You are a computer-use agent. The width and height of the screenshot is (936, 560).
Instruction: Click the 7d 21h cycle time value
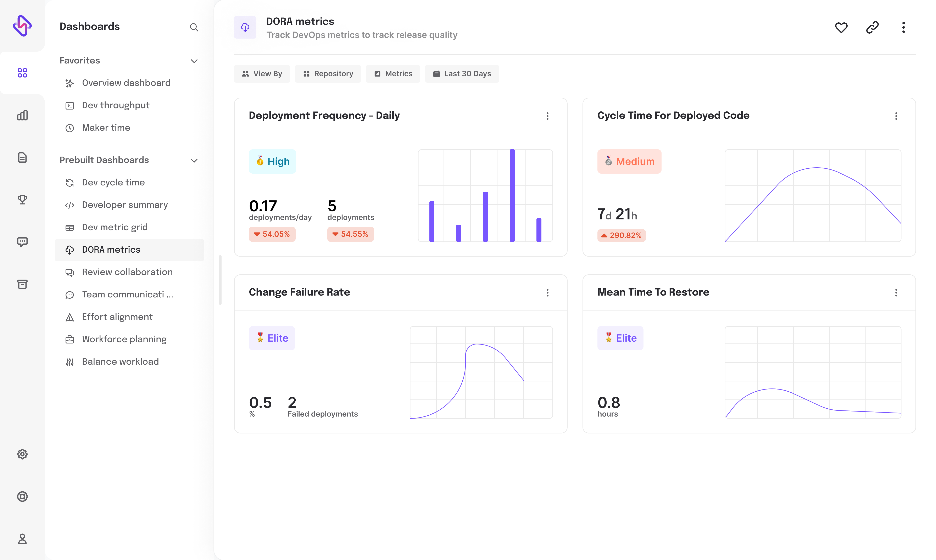(617, 214)
